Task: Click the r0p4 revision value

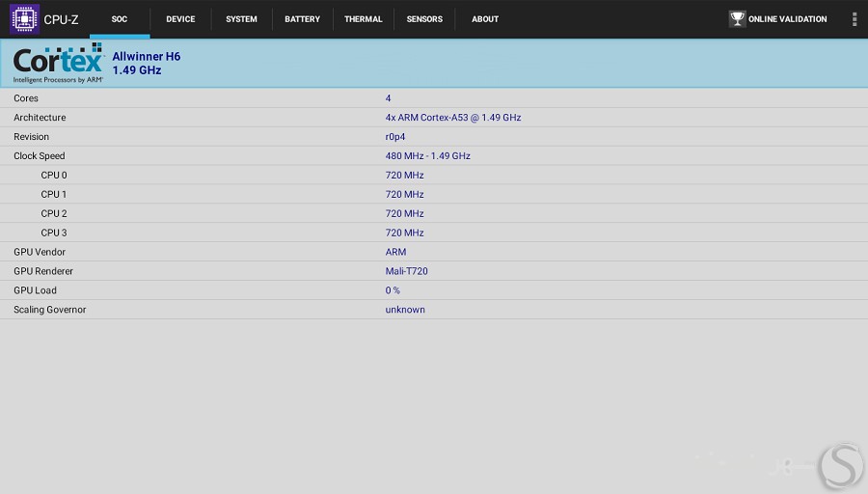Action: click(x=395, y=137)
